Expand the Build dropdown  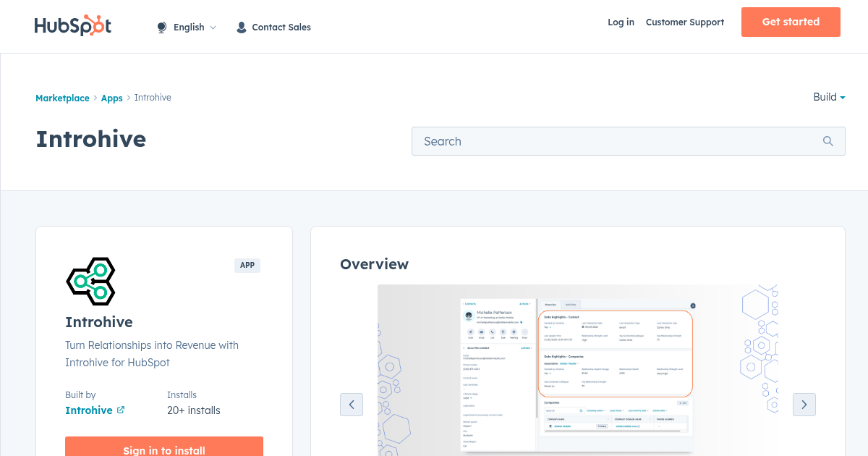point(829,97)
